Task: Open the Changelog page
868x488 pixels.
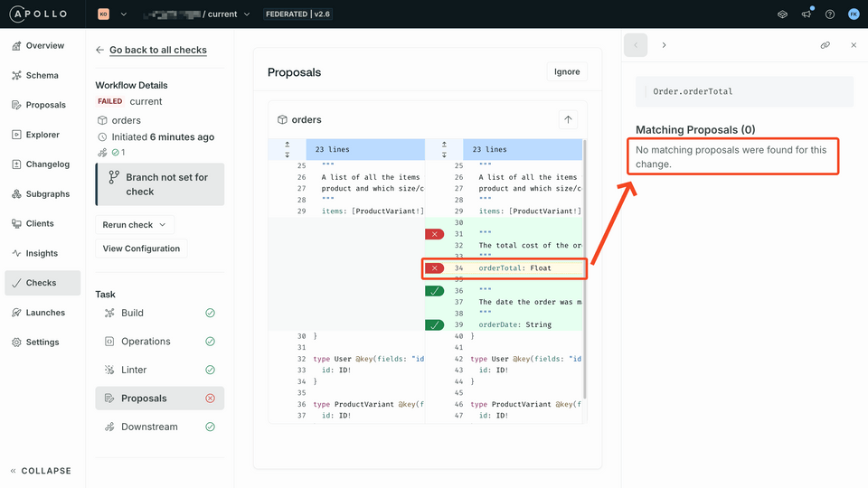Action: pos(42,164)
